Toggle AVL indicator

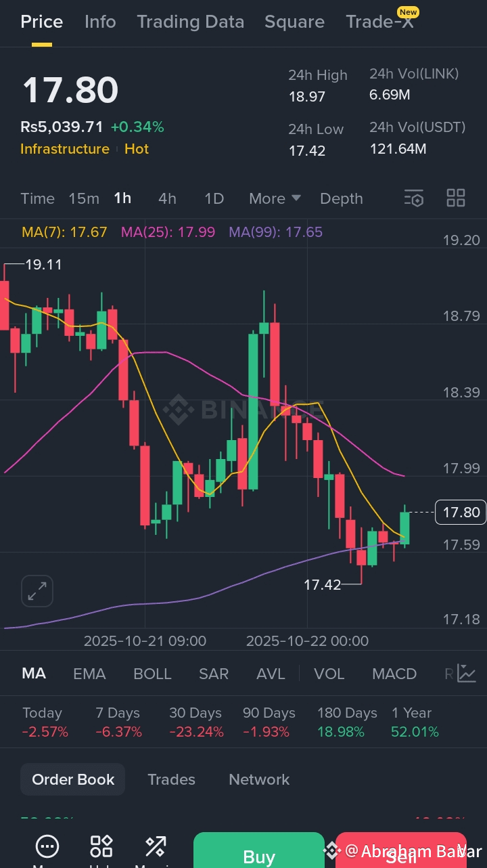coord(271,674)
